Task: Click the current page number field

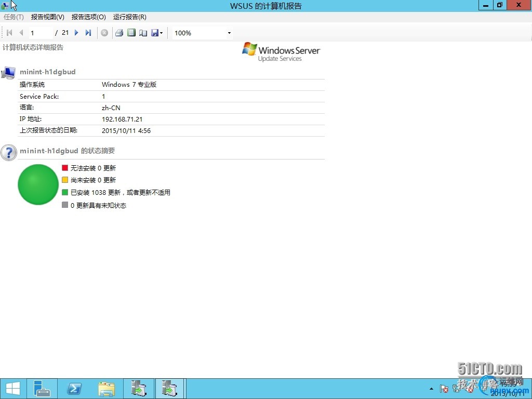Action: [41, 33]
